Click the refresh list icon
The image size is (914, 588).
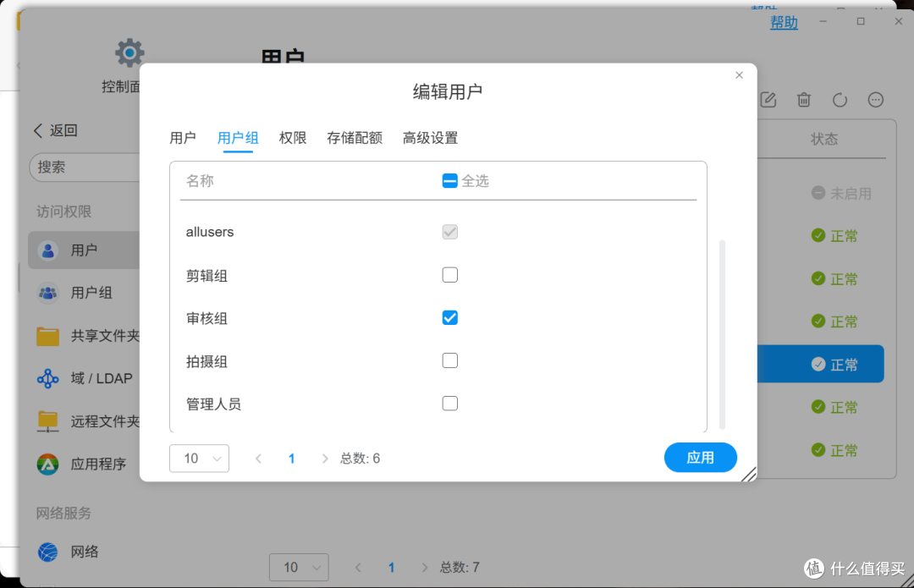[840, 100]
